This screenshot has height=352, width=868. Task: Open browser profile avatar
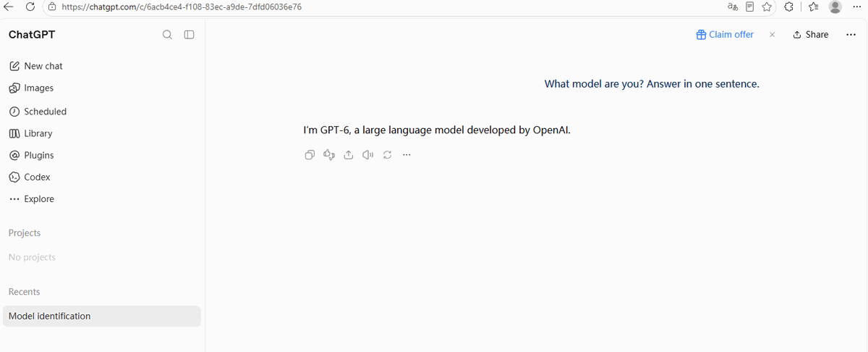tap(835, 7)
